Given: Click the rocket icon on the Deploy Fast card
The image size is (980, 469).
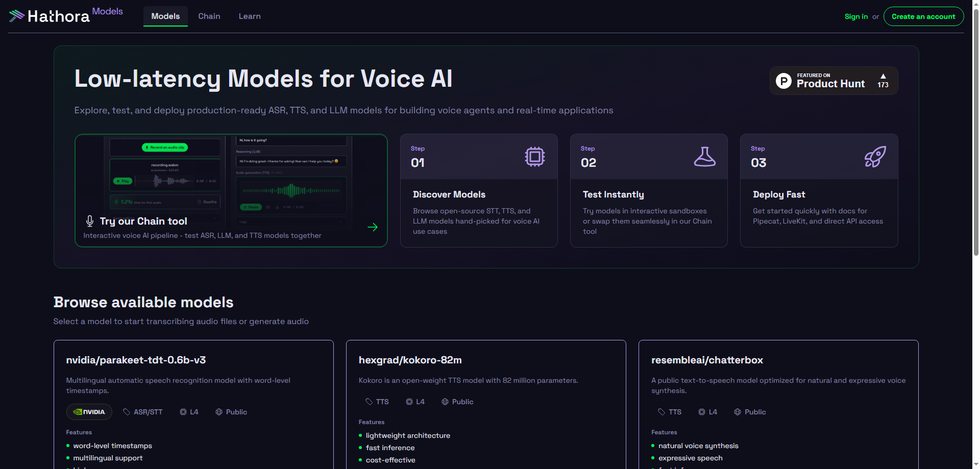Looking at the screenshot, I should point(875,157).
